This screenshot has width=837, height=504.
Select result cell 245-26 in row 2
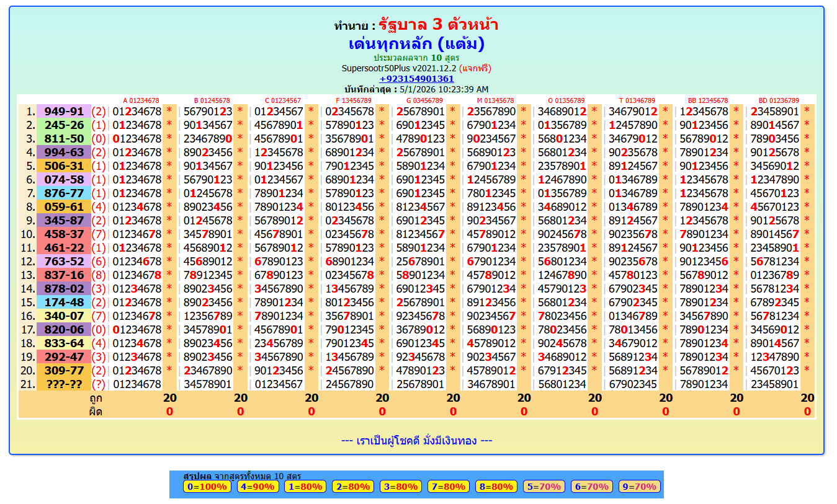pos(64,125)
